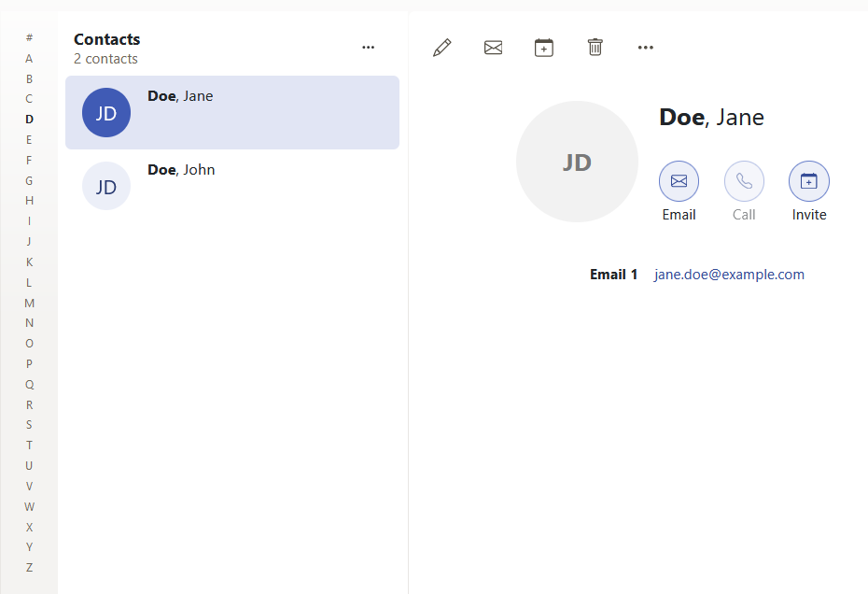Click the round Invite calendar button

[809, 181]
